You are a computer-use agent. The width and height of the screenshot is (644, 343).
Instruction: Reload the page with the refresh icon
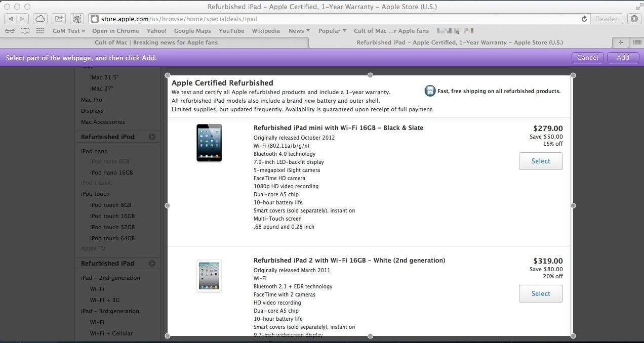pos(584,19)
